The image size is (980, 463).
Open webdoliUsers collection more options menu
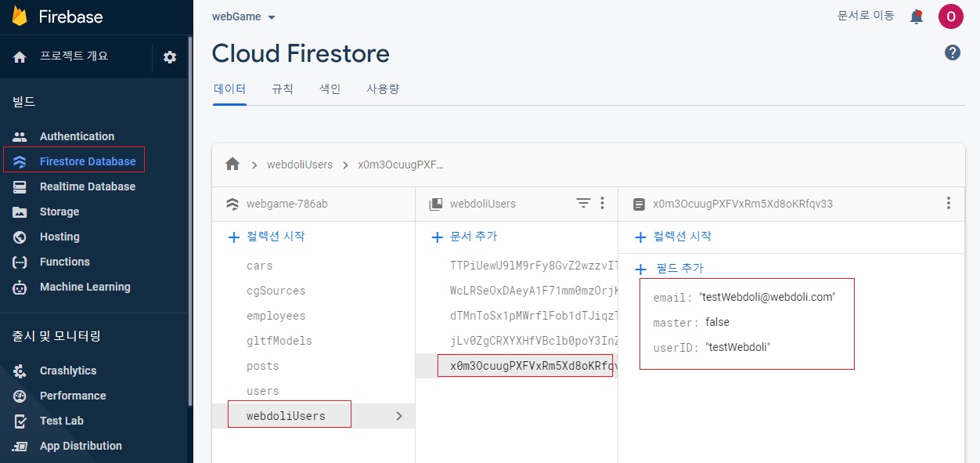[602, 204]
